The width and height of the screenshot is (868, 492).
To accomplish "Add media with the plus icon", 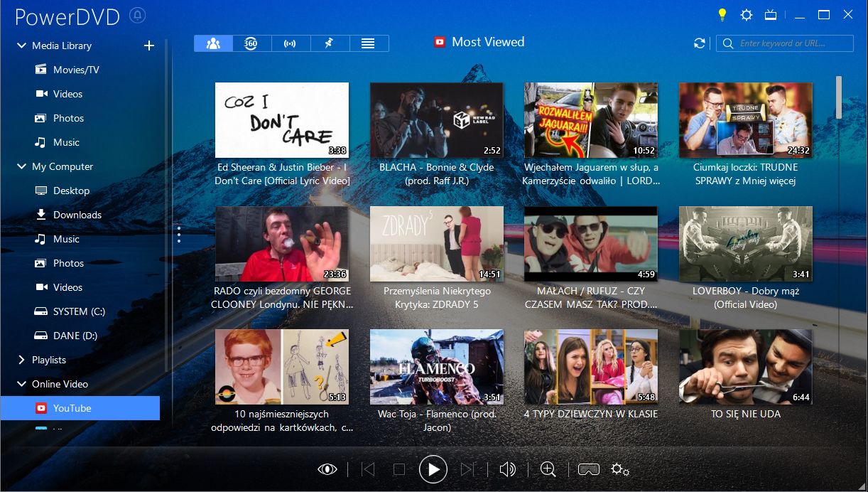I will [x=149, y=46].
